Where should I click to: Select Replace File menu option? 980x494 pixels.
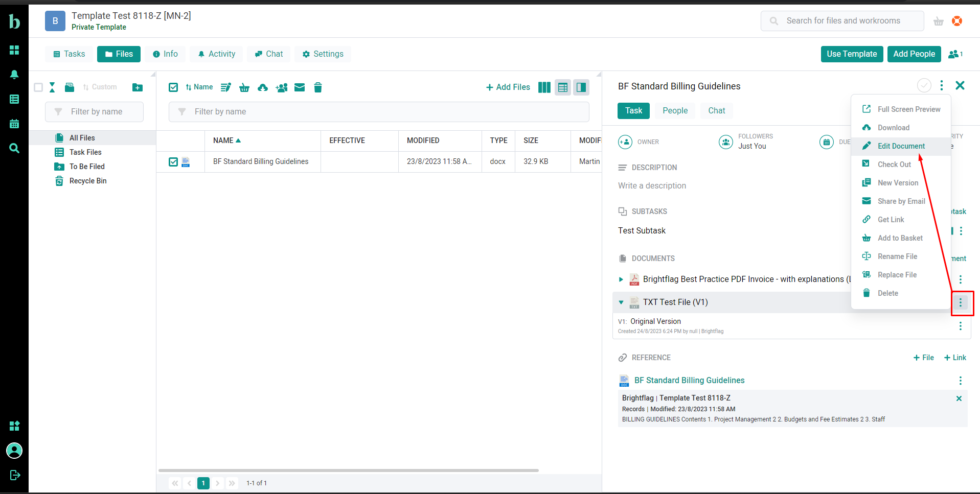click(901, 275)
